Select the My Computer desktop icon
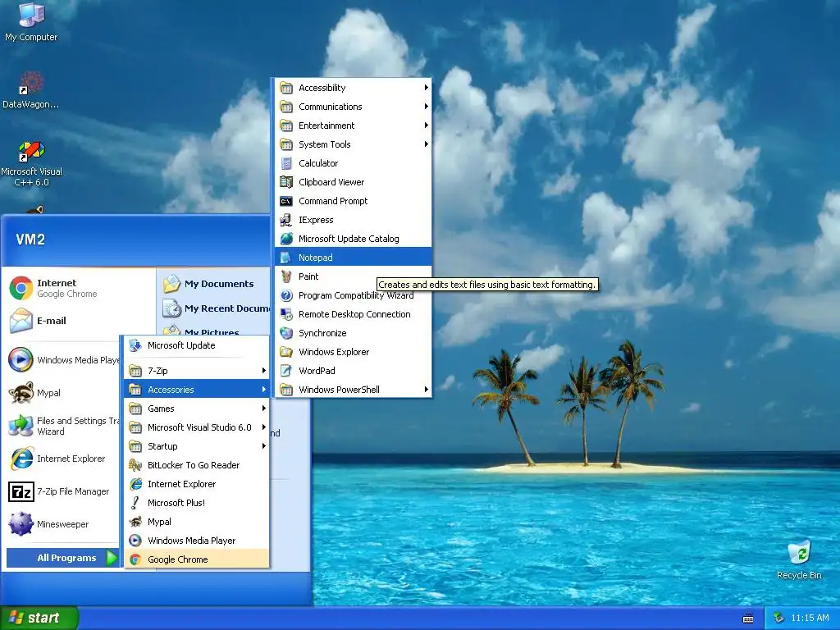This screenshot has width=840, height=630. (31, 21)
